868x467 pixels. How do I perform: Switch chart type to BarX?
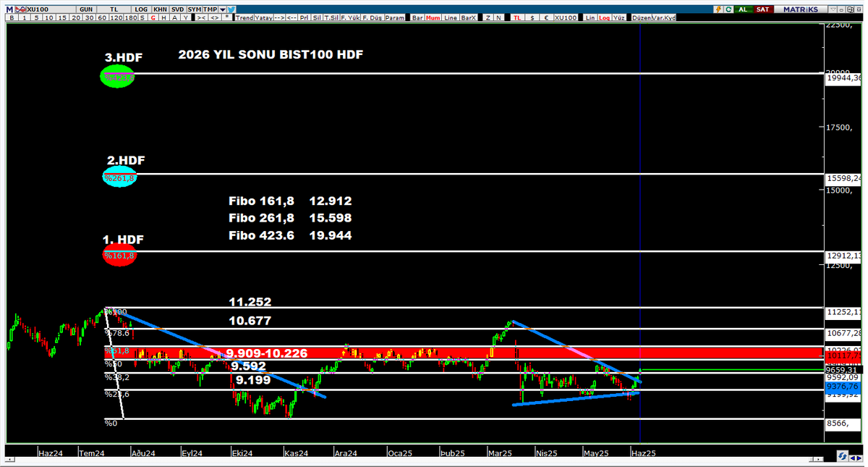[469, 17]
